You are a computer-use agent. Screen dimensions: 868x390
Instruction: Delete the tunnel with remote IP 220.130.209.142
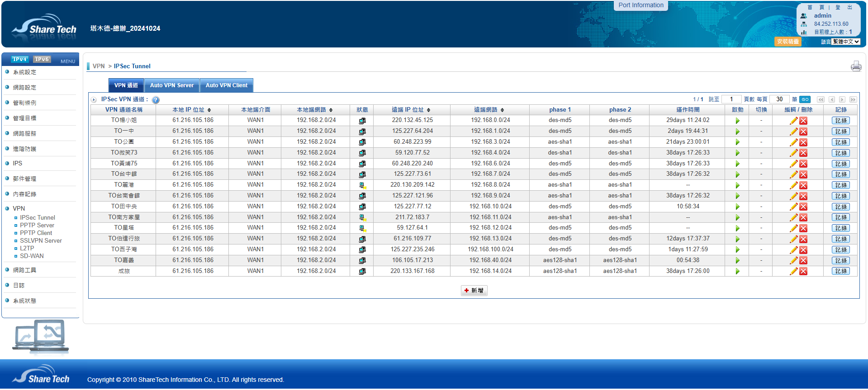point(803,185)
